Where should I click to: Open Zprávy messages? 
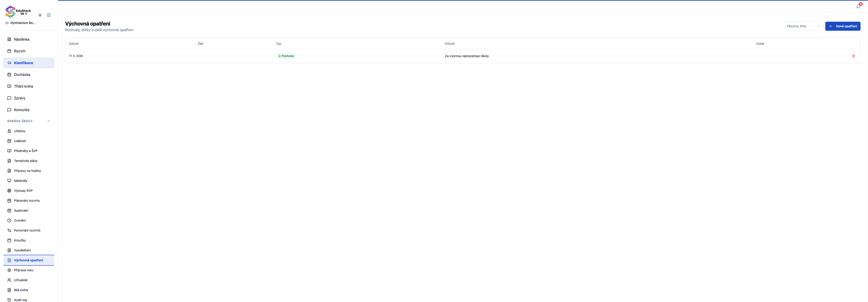point(29,98)
